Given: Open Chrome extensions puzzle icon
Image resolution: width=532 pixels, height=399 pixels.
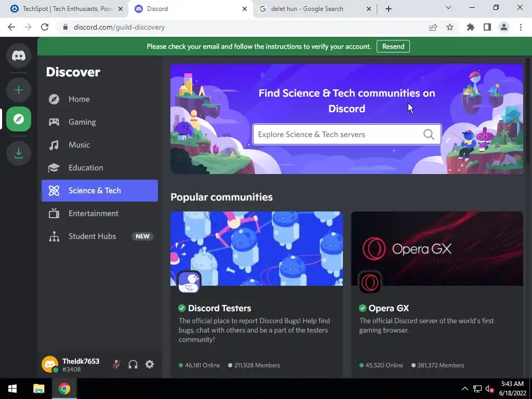Looking at the screenshot, I should 471,27.
